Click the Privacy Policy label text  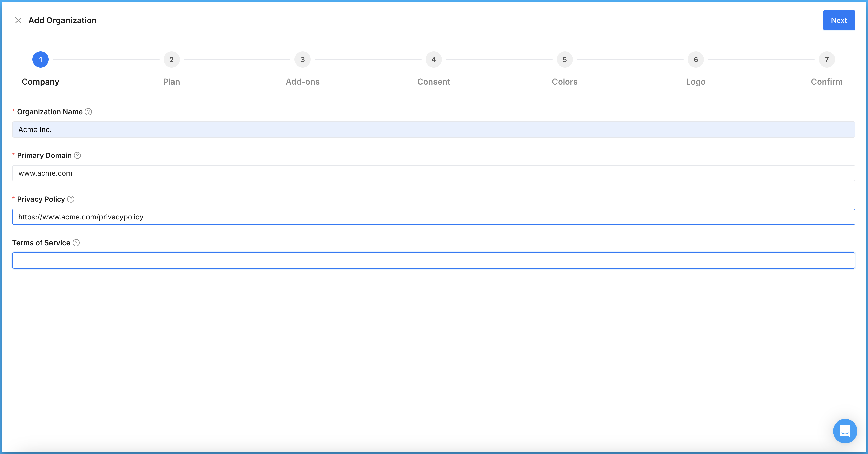coord(41,199)
